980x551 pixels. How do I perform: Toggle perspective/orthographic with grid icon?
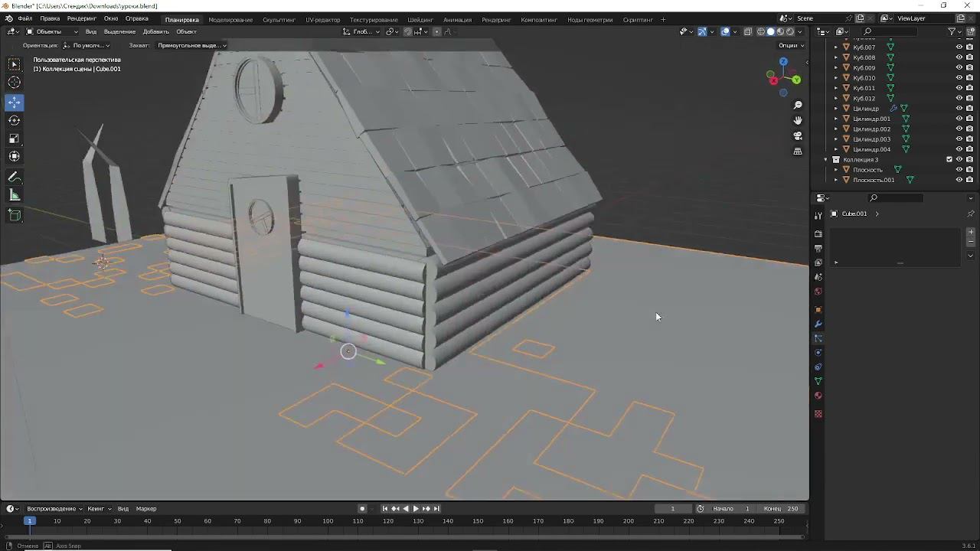pos(798,151)
